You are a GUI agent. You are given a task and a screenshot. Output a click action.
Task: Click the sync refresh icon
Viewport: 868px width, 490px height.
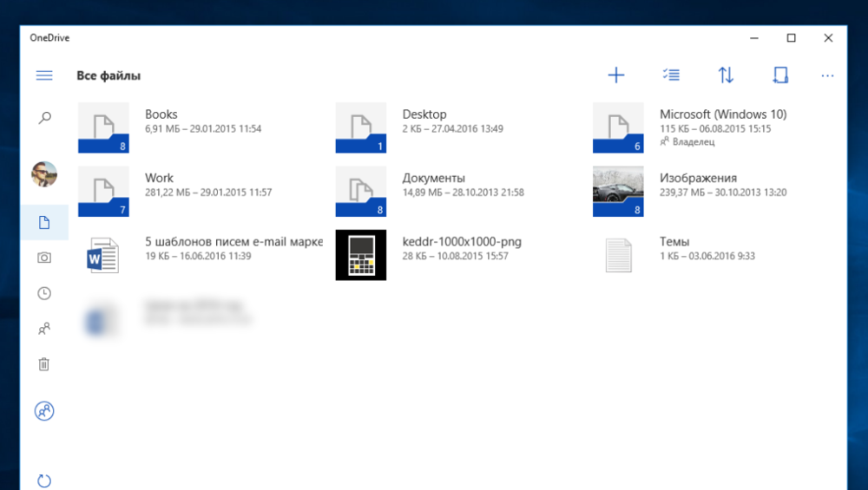[44, 480]
